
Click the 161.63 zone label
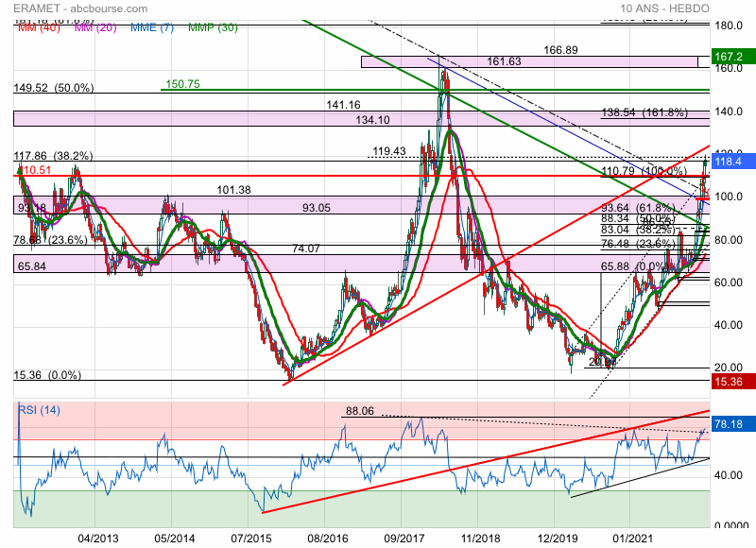504,61
